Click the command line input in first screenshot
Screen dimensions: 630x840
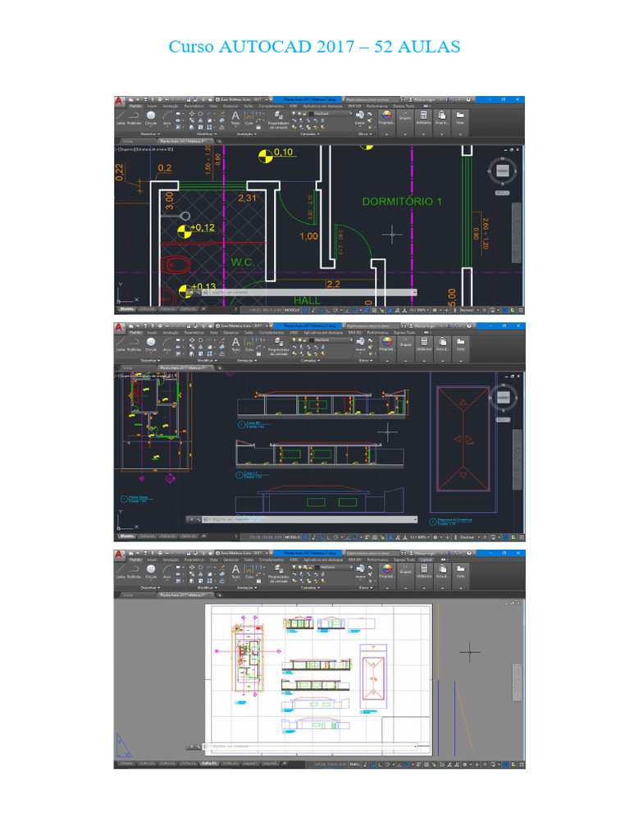tap(309, 293)
